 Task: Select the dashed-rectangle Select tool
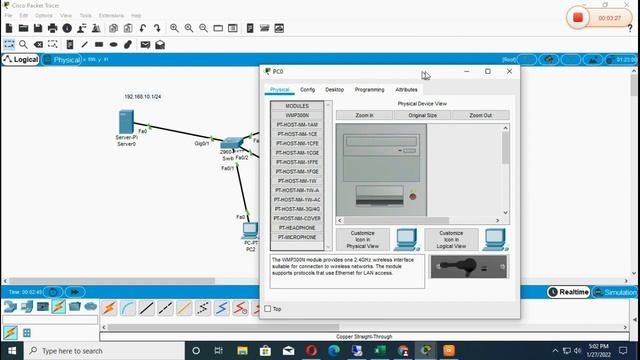(9, 44)
